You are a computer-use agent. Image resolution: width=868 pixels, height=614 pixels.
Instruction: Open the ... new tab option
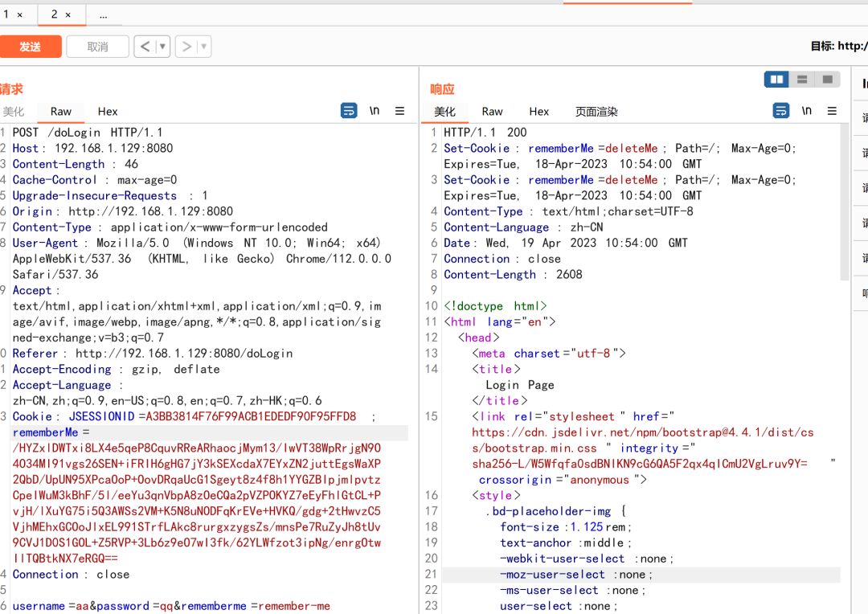(103, 15)
